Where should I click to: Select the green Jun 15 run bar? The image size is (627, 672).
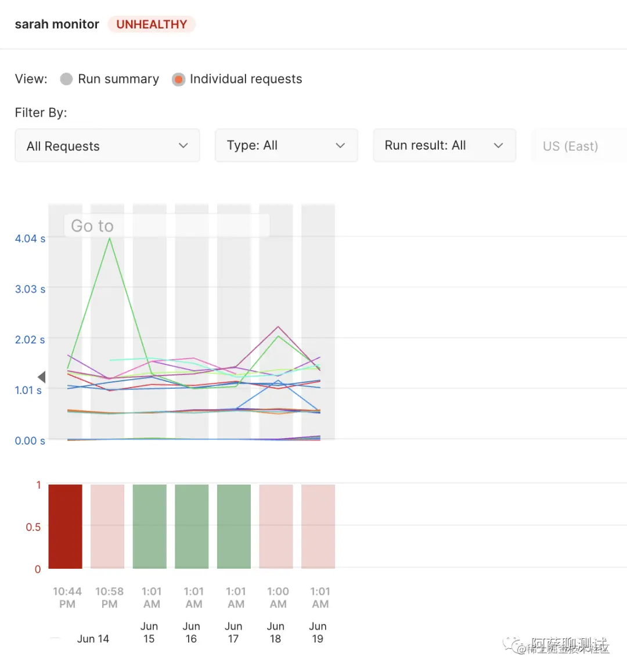click(150, 526)
